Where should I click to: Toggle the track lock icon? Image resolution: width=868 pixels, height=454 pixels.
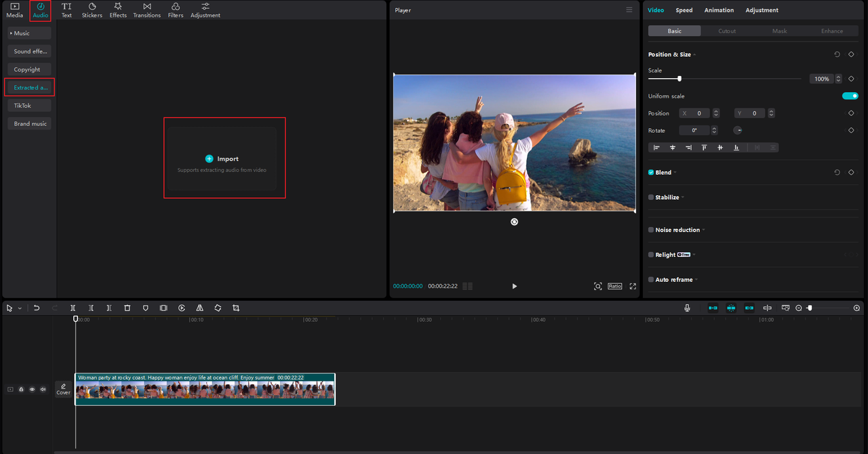coord(21,390)
